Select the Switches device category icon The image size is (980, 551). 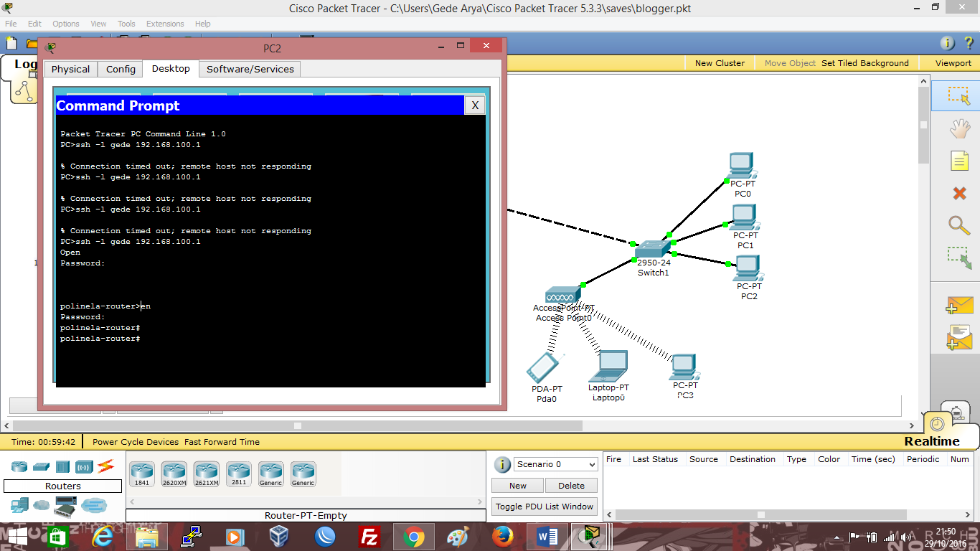41,466
